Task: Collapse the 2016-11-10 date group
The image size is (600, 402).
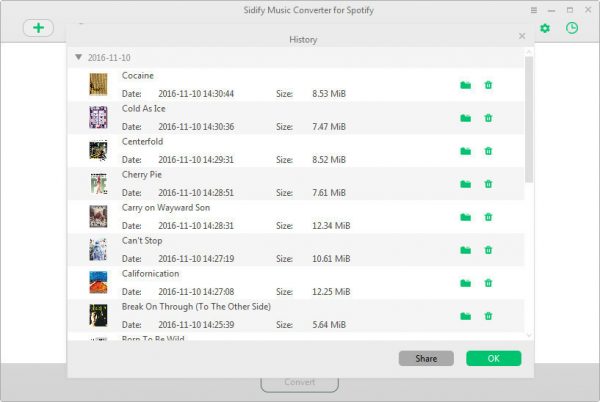Action: click(78, 57)
